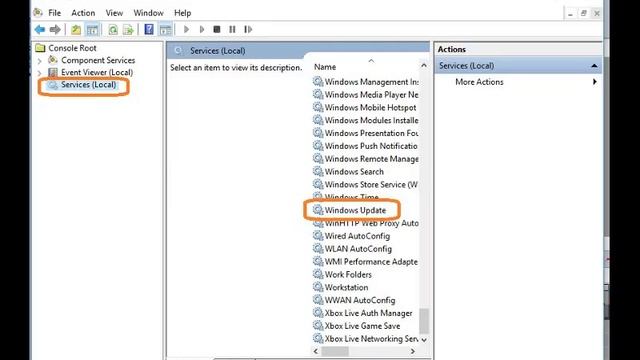Viewport: 640px width, 360px height.
Task: Click the horizontal scrollbar thumb under services list
Action: 335,351
